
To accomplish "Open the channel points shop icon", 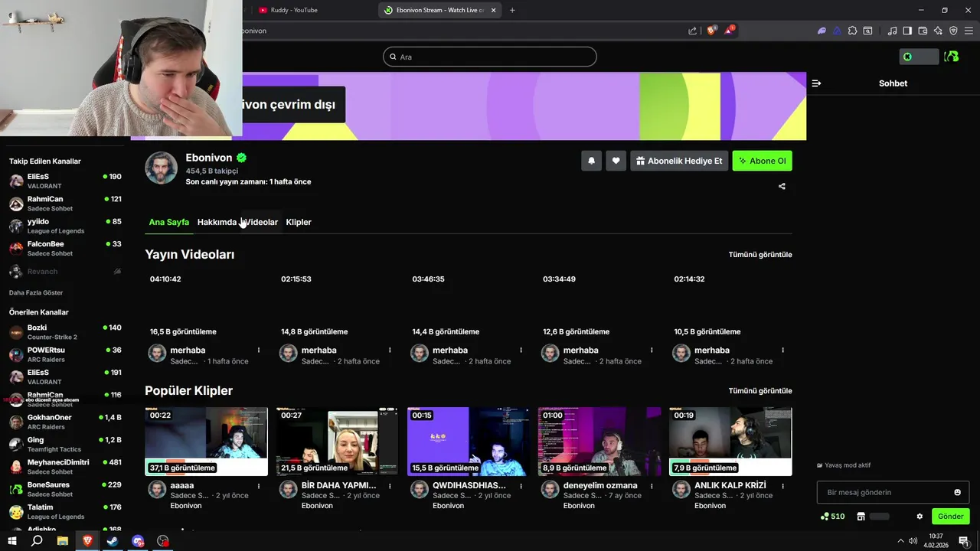I will point(861,517).
